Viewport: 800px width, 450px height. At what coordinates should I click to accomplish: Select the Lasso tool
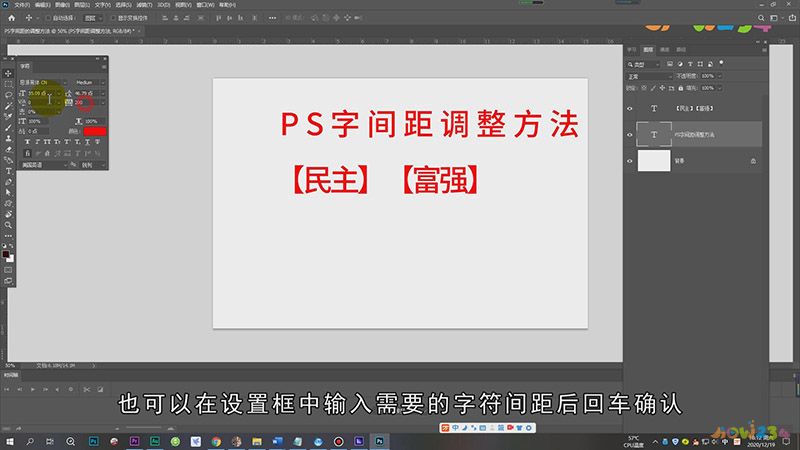click(8, 95)
